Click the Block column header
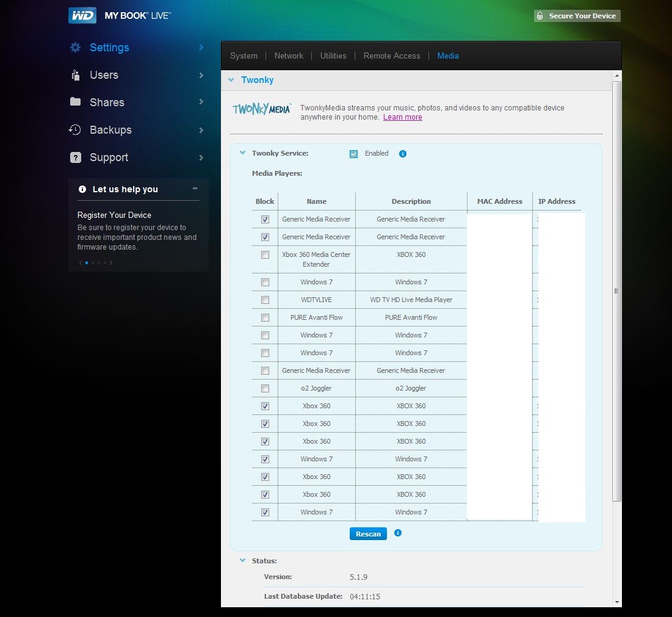The image size is (672, 617). point(265,201)
